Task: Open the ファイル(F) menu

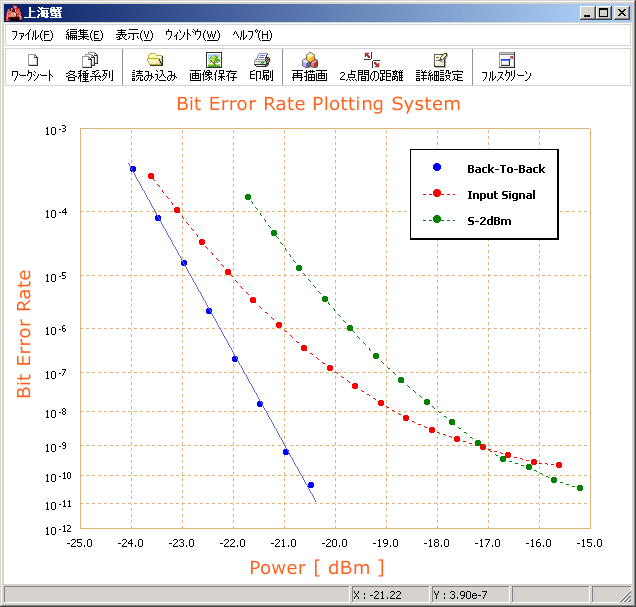Action: pyautogui.click(x=32, y=34)
